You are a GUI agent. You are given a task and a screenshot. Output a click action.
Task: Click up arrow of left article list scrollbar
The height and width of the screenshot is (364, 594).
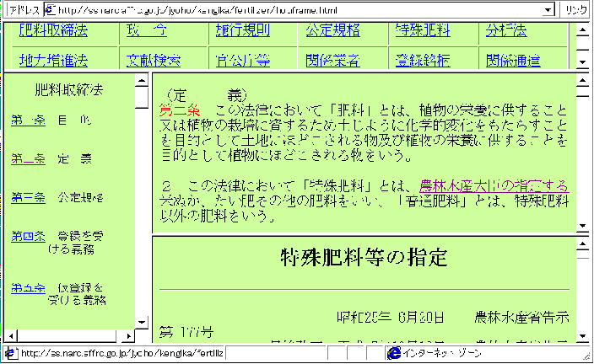[x=141, y=80]
